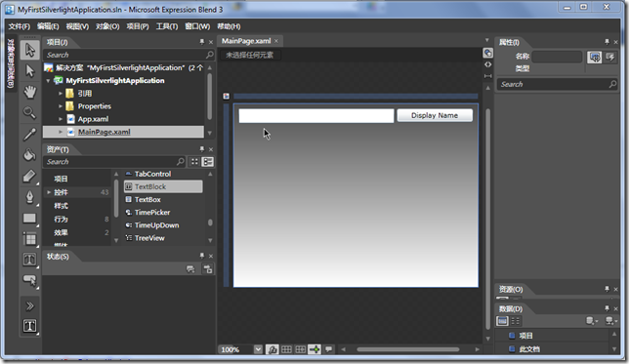Viewport: 629px width, 364px height.
Task: Toggle snapping to gridlines
Action: (301, 349)
